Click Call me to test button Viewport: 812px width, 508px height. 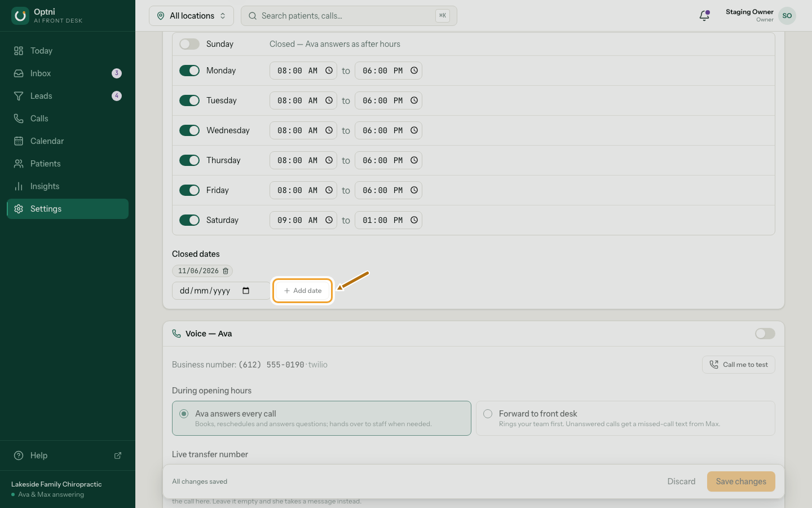coord(739,365)
